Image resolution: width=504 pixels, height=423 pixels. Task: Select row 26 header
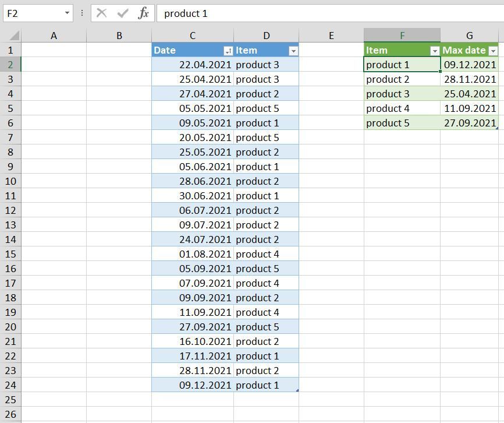point(10,414)
